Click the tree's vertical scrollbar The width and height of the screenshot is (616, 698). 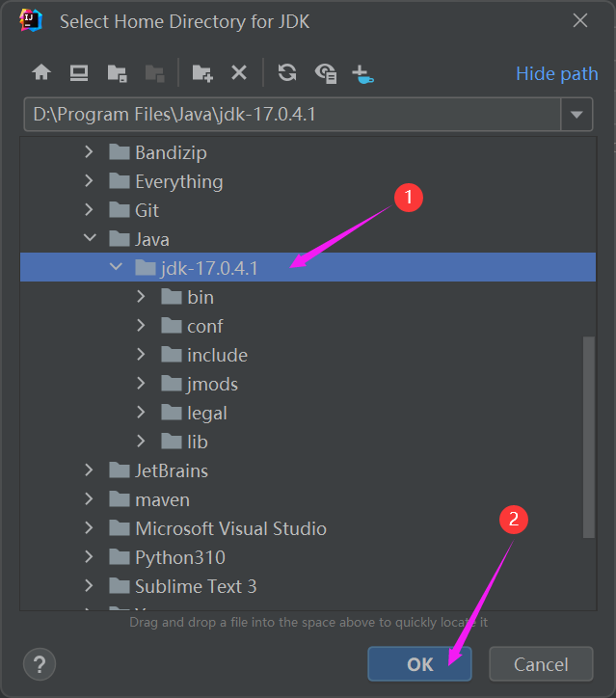click(x=589, y=437)
